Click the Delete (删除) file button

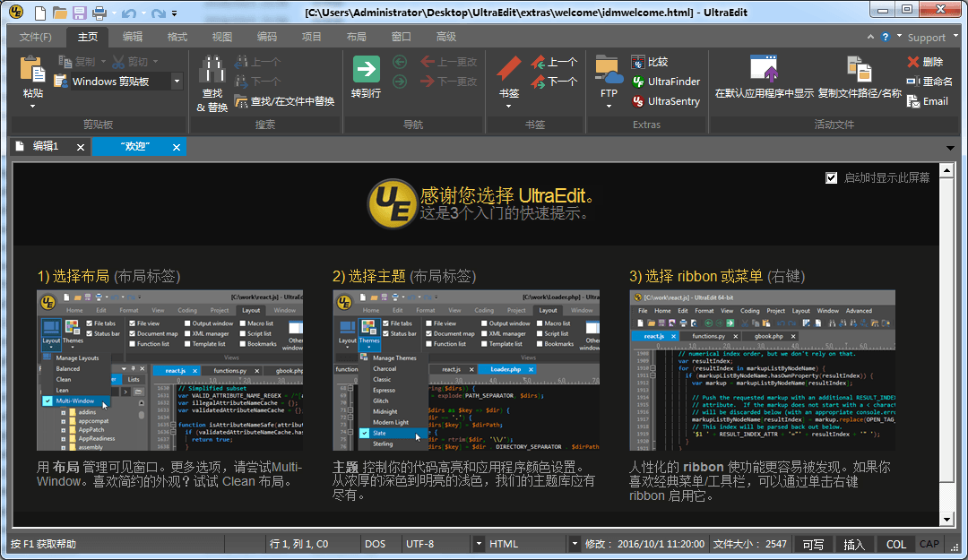(924, 62)
